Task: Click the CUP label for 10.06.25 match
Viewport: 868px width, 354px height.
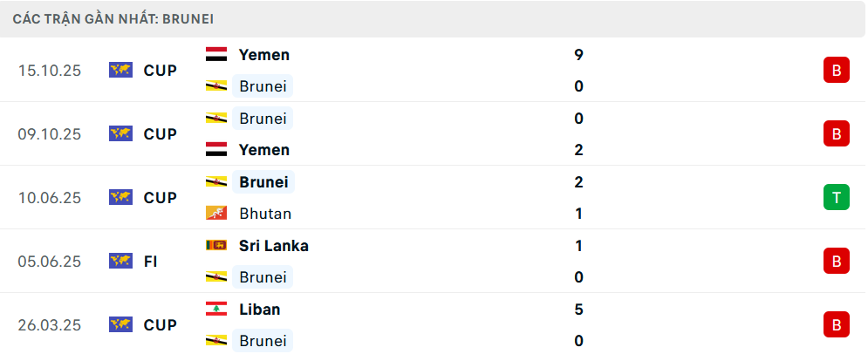Action: (x=161, y=198)
